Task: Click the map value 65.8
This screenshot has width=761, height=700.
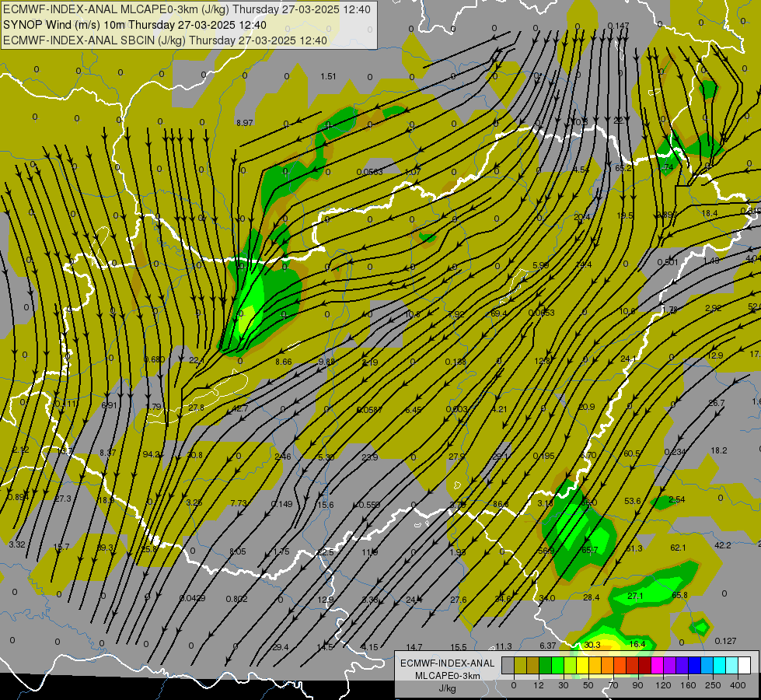Action: 679,595
